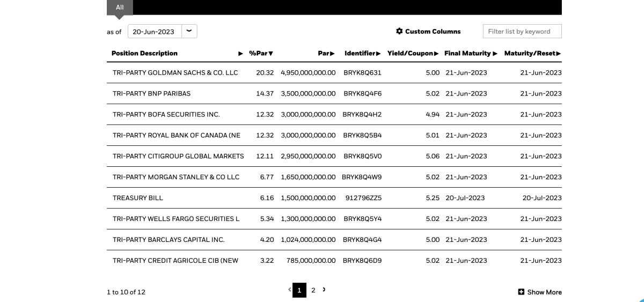Click par value 1,300,000,000.00
The image size is (644, 302).
pos(308,219)
